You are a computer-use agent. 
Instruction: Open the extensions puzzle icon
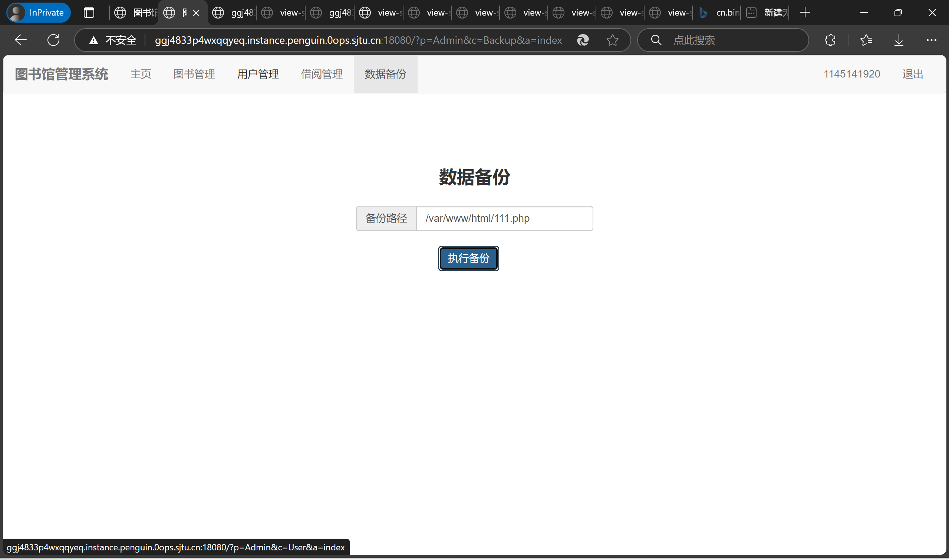[x=830, y=40]
